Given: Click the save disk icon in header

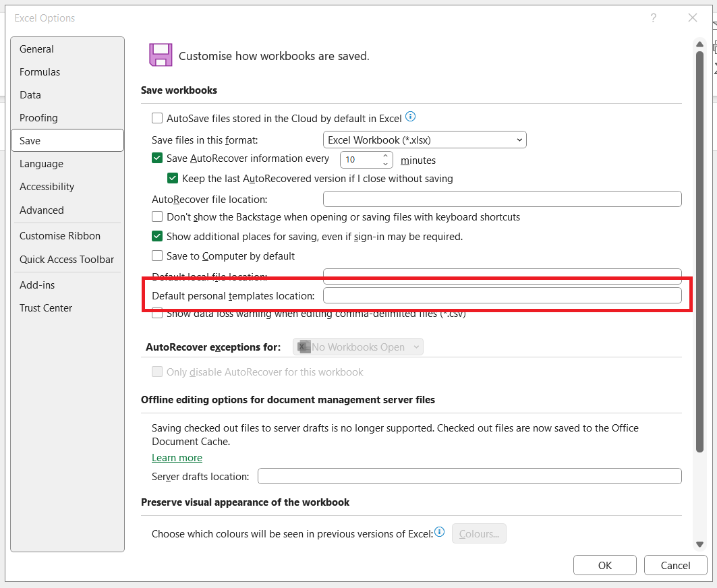Looking at the screenshot, I should pos(161,55).
